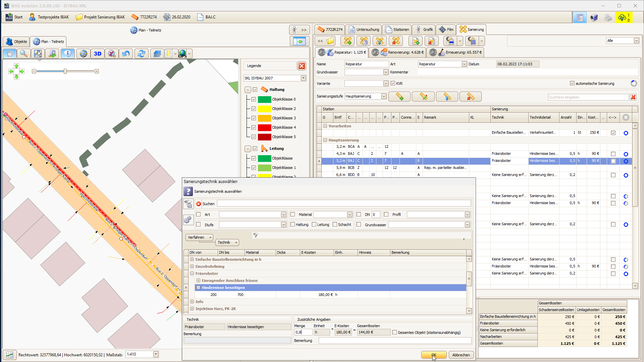Close the Legende panel
The image size is (644, 362).
[x=302, y=66]
